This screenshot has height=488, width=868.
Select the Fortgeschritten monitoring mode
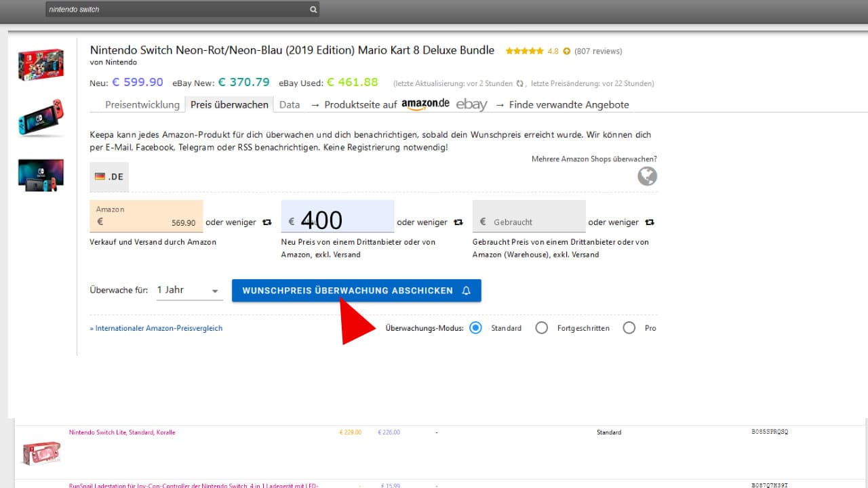(x=541, y=328)
